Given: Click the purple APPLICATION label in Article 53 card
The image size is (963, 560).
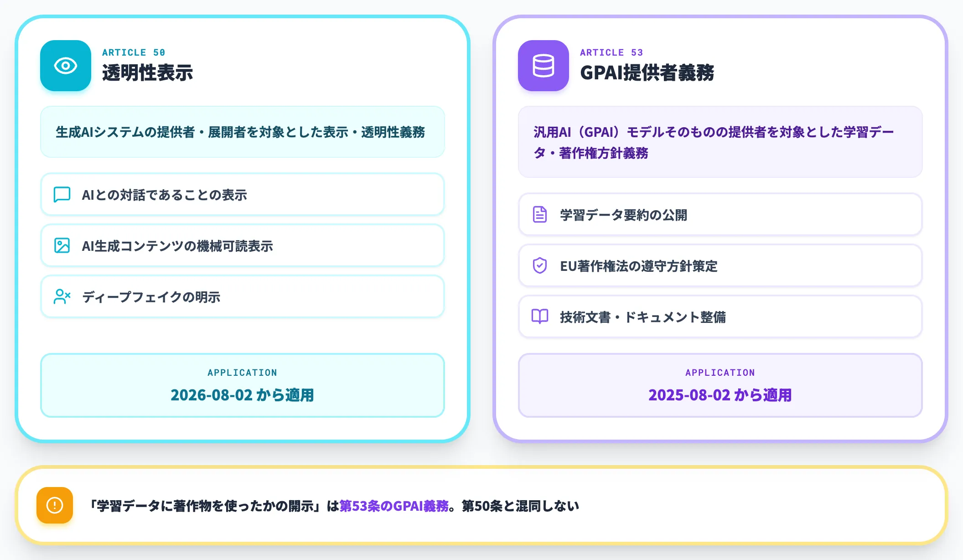Looking at the screenshot, I should click(720, 373).
